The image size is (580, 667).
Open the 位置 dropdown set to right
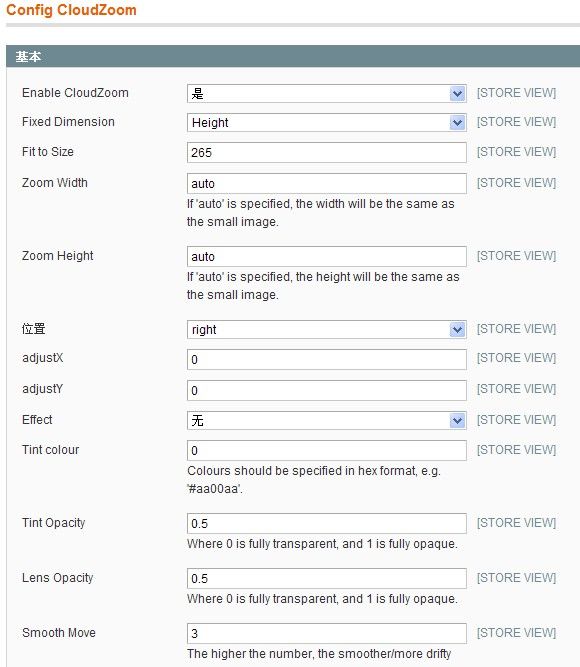[x=326, y=329]
